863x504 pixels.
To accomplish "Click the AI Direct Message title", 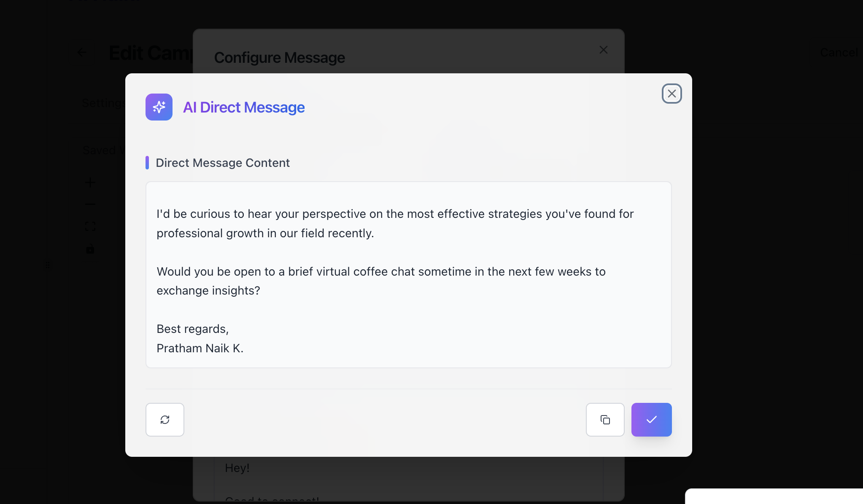I will pos(243,107).
